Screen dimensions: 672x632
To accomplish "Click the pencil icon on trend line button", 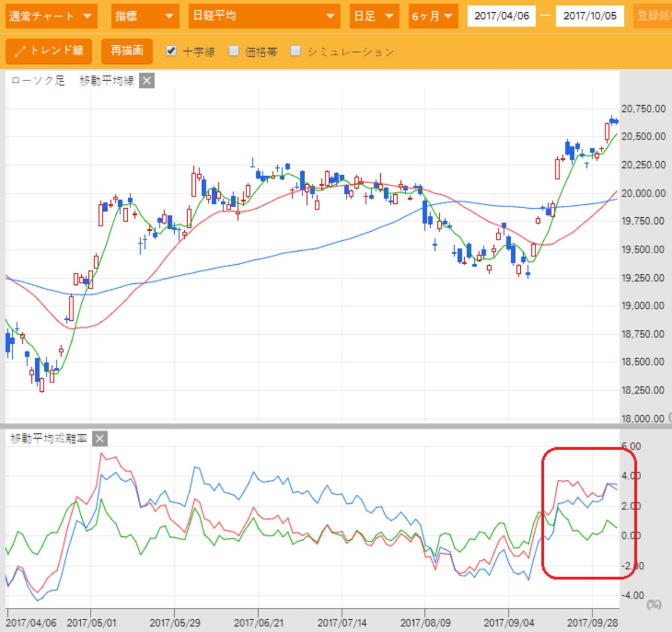I will click(20, 52).
